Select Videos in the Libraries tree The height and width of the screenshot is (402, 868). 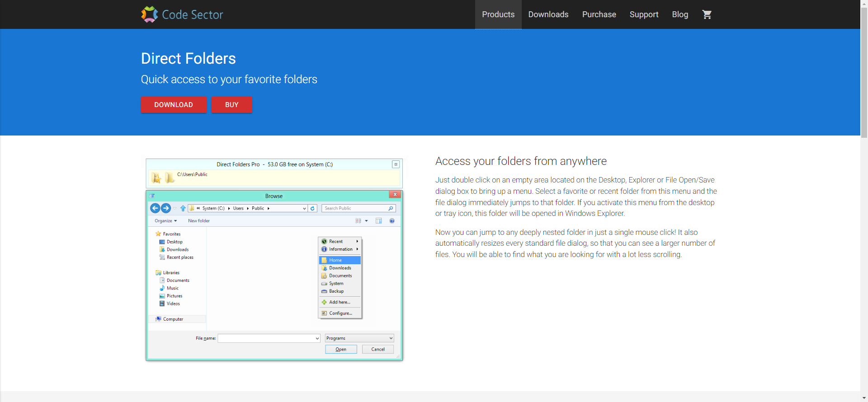point(170,304)
